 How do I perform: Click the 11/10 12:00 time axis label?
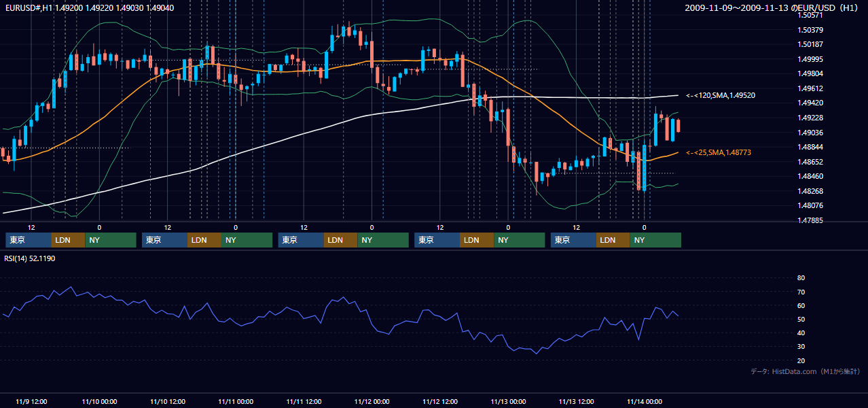167,401
